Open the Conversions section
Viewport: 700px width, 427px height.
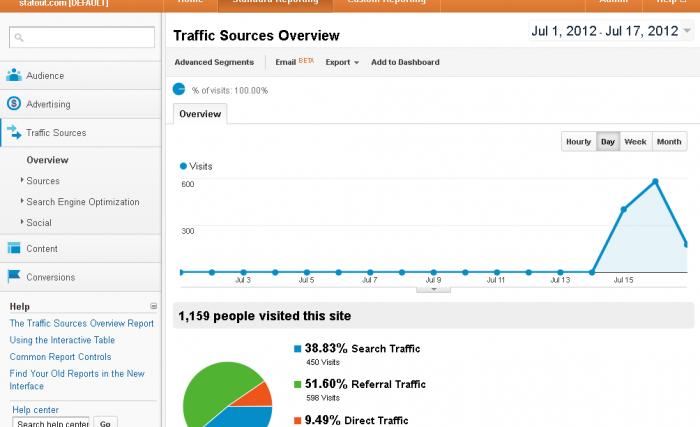pos(80,277)
